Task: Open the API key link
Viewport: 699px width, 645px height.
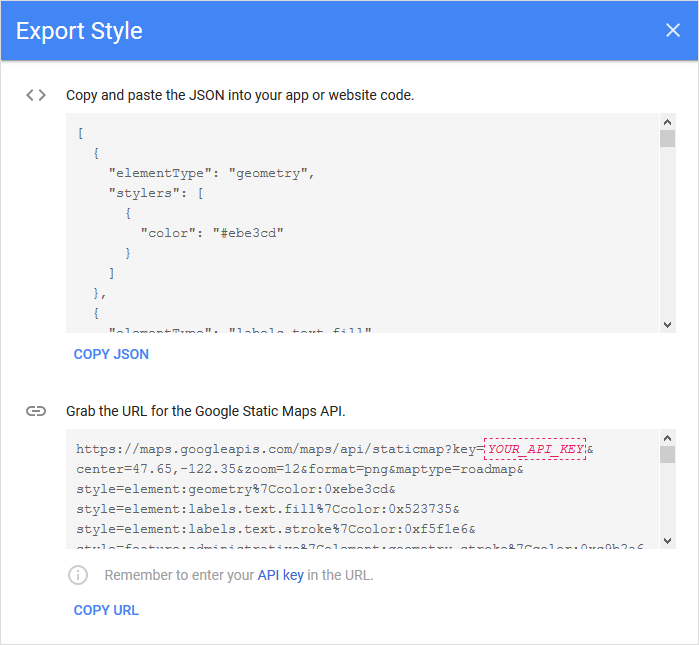Action: 280,575
